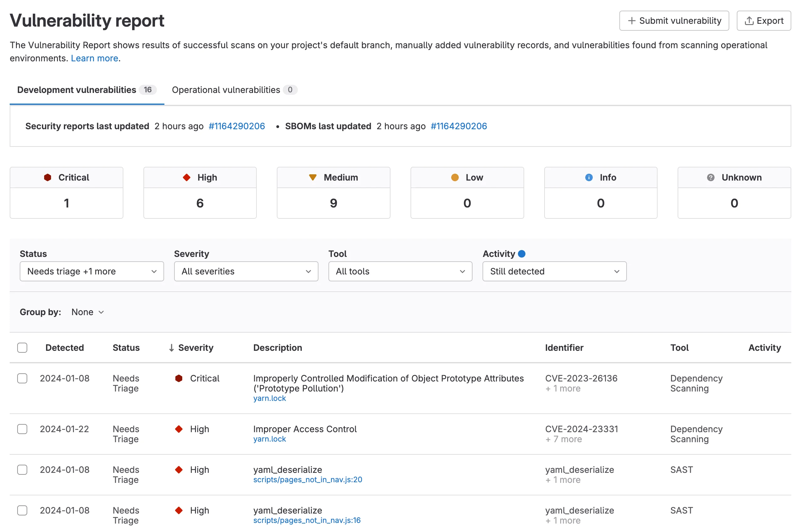
Task: Click the Low severity circle icon
Action: (x=455, y=177)
